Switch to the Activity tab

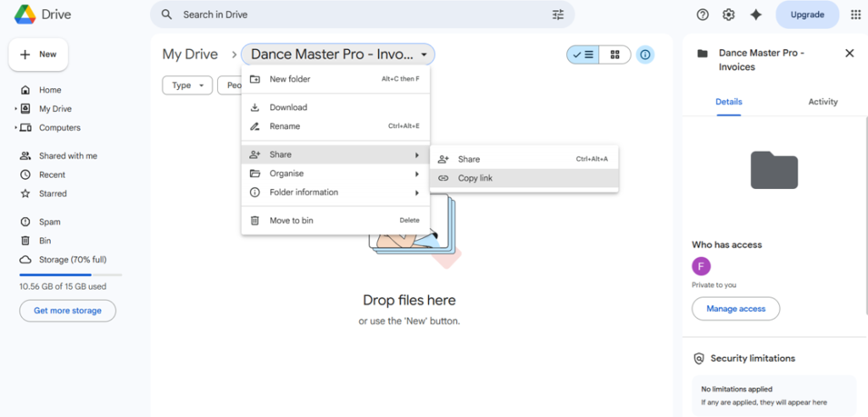pos(822,102)
